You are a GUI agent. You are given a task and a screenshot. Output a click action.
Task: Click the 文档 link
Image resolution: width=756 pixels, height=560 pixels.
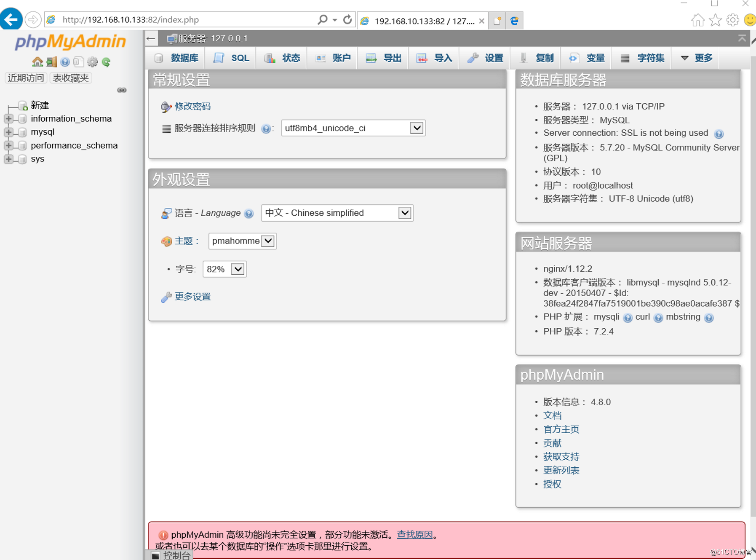click(552, 416)
